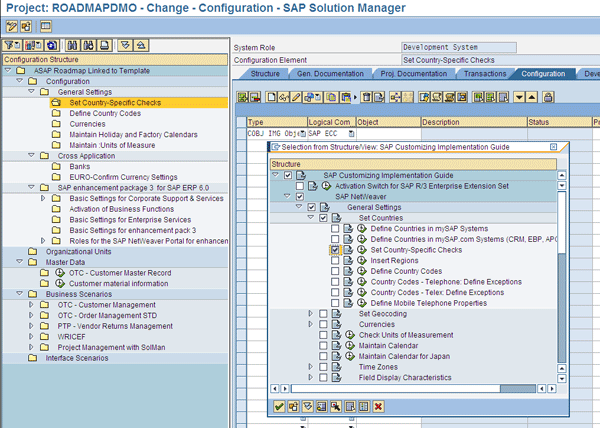Click the position cursor icon in dialog footer

point(336,407)
